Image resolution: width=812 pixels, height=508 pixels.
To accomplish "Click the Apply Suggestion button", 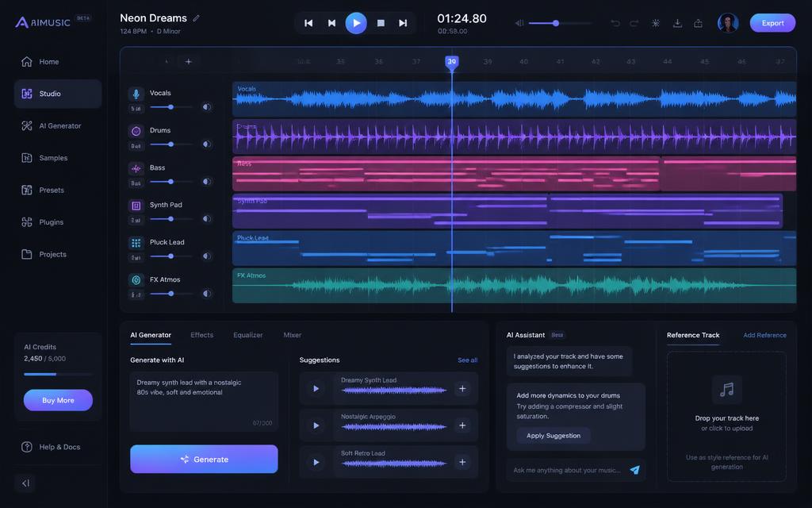I will (x=553, y=436).
